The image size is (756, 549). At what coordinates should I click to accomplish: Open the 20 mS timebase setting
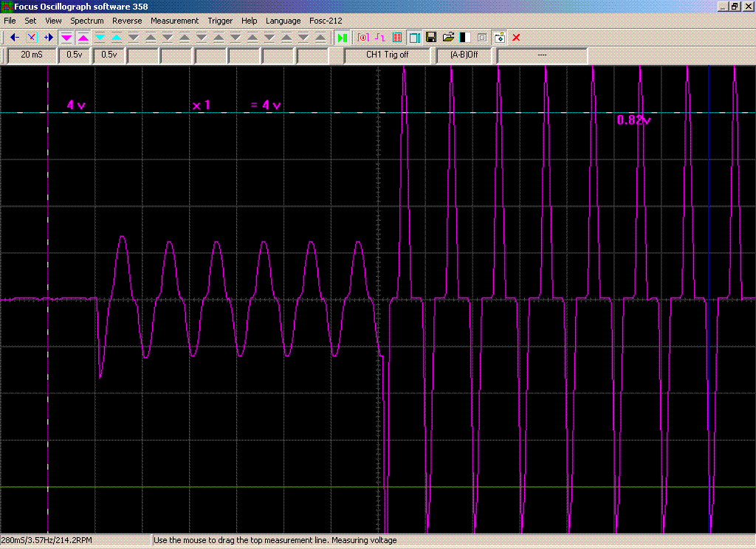32,55
